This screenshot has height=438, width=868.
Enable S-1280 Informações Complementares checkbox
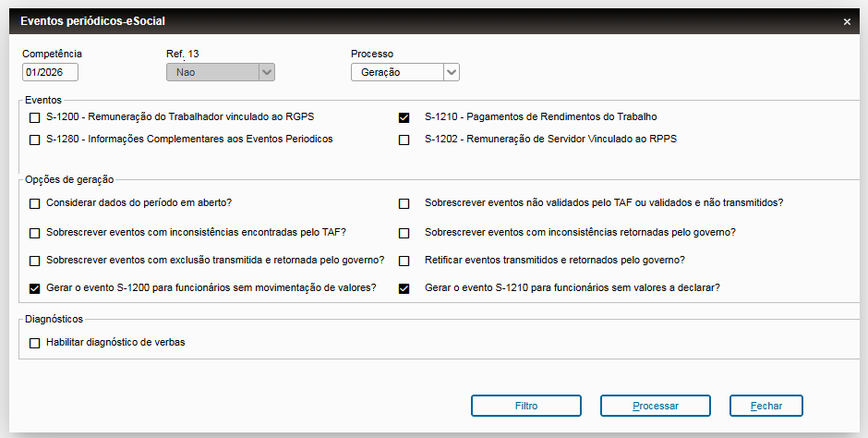(x=35, y=140)
